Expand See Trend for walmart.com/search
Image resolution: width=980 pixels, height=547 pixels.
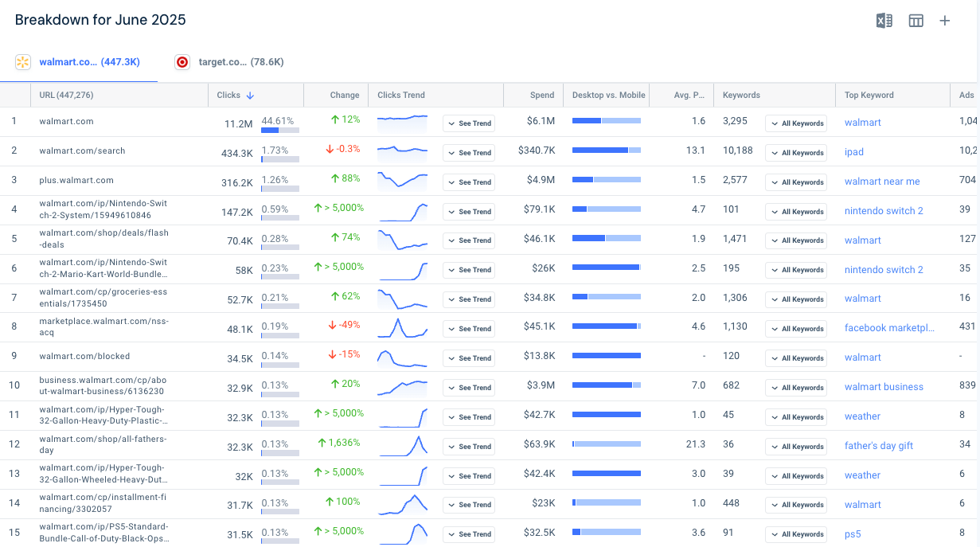point(469,152)
